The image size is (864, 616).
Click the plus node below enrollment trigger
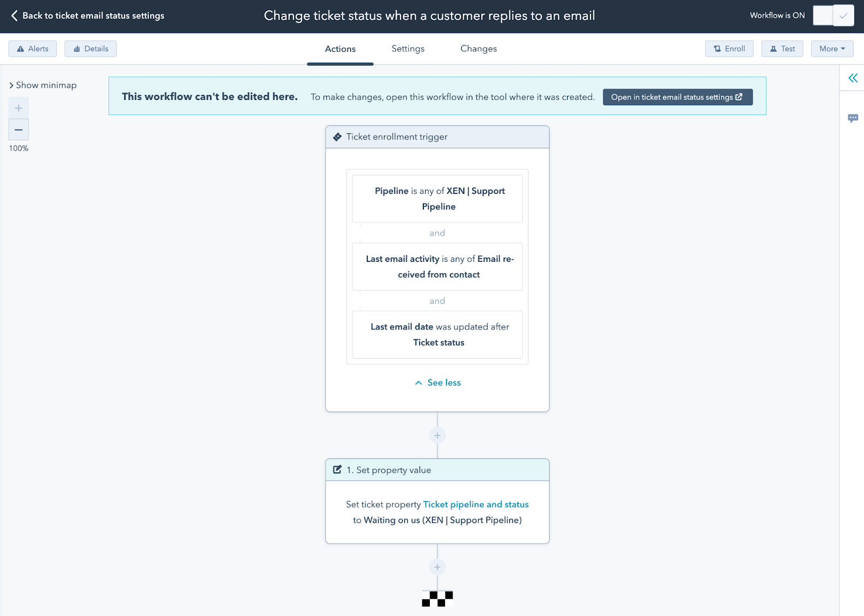[x=437, y=435]
